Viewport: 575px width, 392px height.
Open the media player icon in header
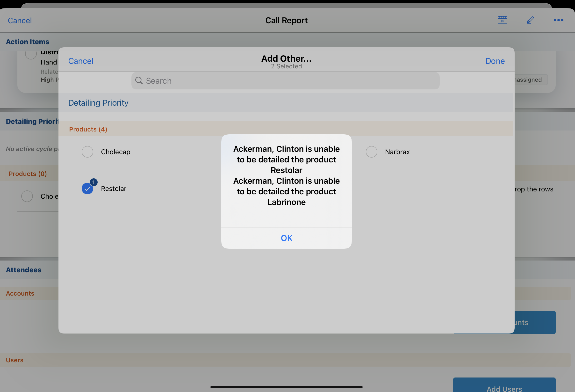click(x=502, y=20)
